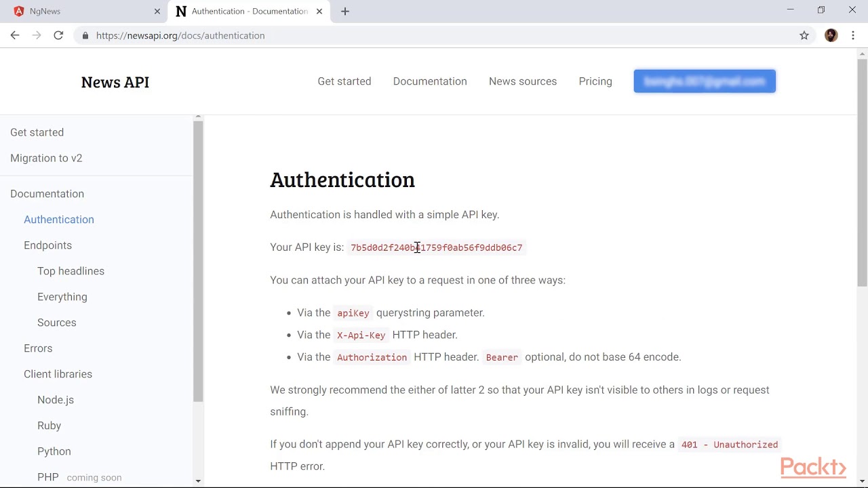Click the sidebar scrollbar thumb
This screenshot has width=868, height=488.
(198, 262)
